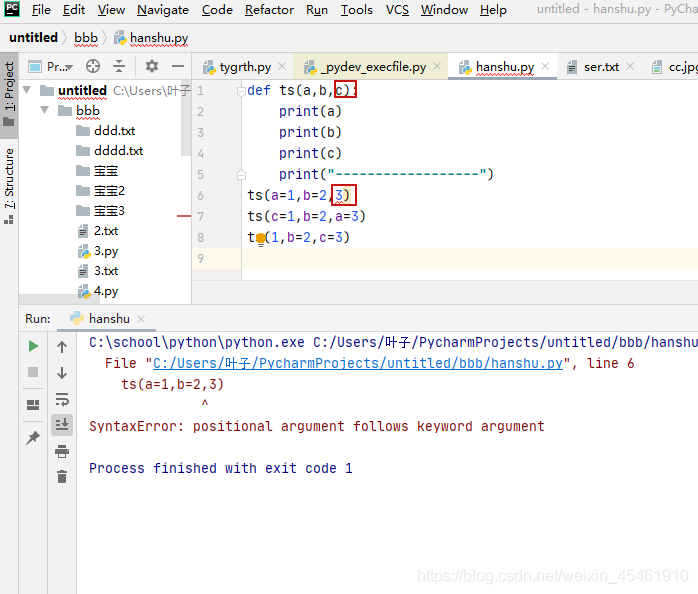Click the bbb breadcrumb
This screenshot has height=594, width=698.
pyautogui.click(x=85, y=38)
